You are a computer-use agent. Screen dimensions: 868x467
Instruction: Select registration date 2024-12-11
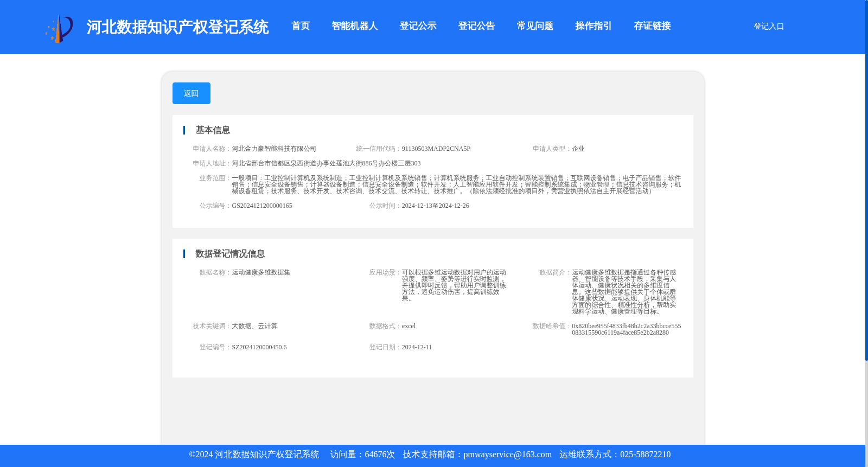click(417, 347)
